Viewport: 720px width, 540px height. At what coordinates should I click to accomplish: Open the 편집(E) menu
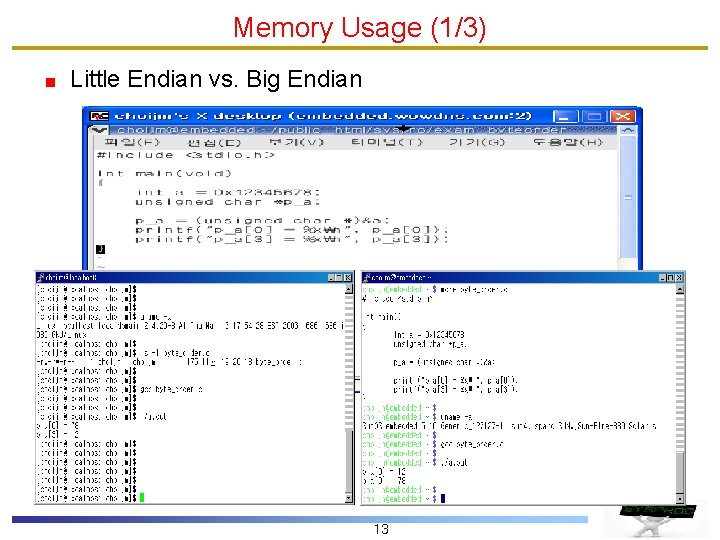click(x=214, y=142)
